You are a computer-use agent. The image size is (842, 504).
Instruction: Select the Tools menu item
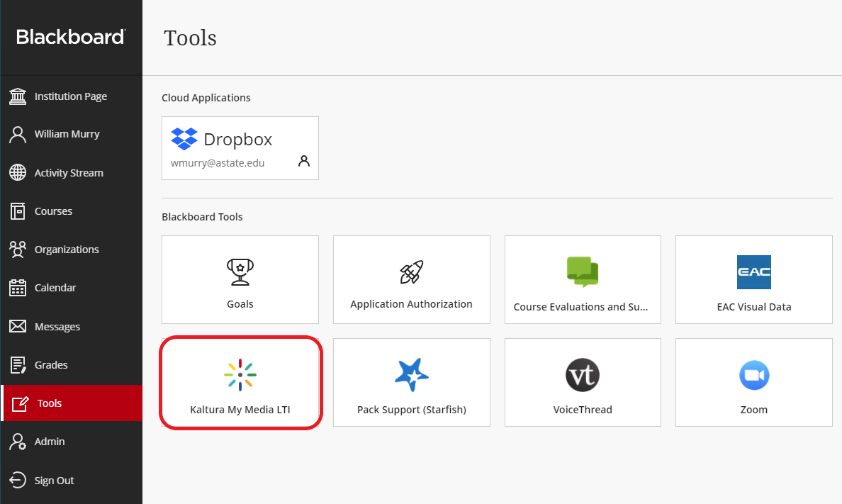pyautogui.click(x=72, y=403)
